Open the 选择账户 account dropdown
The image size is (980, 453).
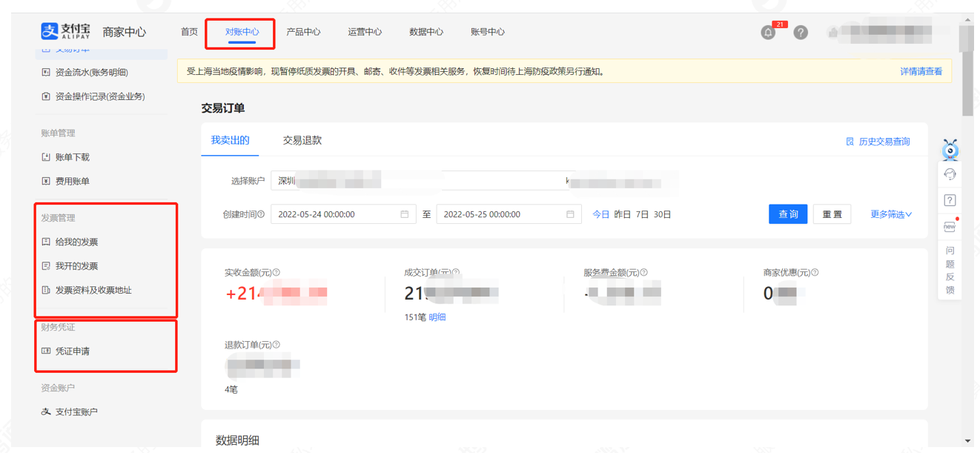pos(474,180)
